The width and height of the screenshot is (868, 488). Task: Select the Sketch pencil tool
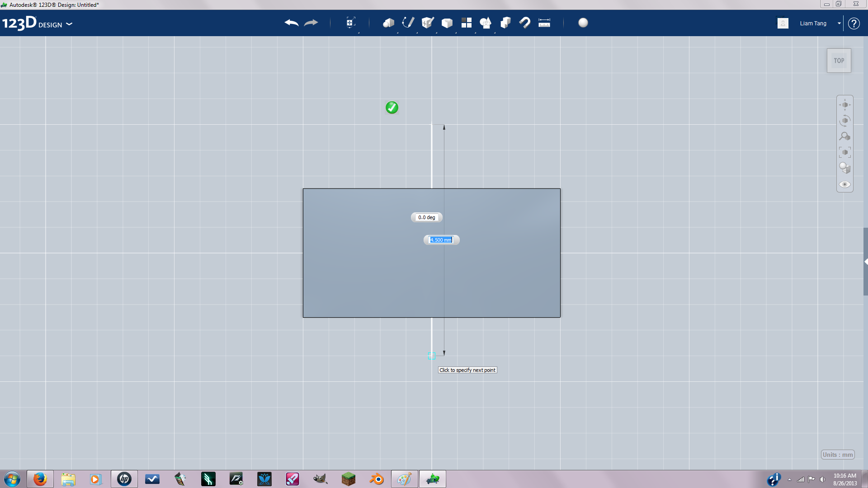point(408,23)
